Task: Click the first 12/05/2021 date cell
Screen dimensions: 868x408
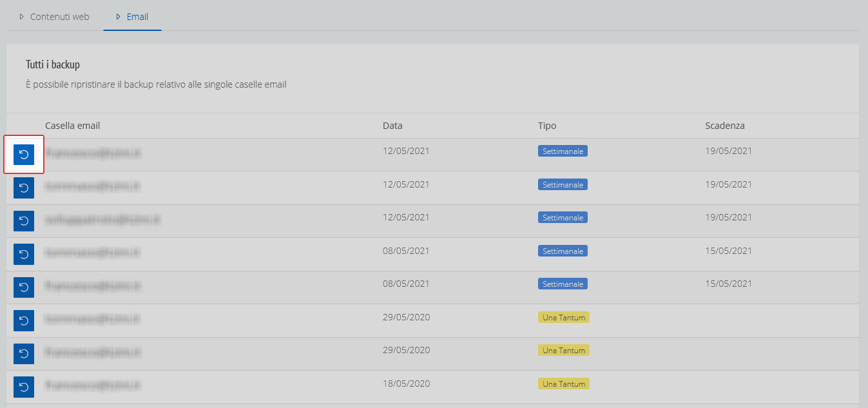Action: coord(406,151)
